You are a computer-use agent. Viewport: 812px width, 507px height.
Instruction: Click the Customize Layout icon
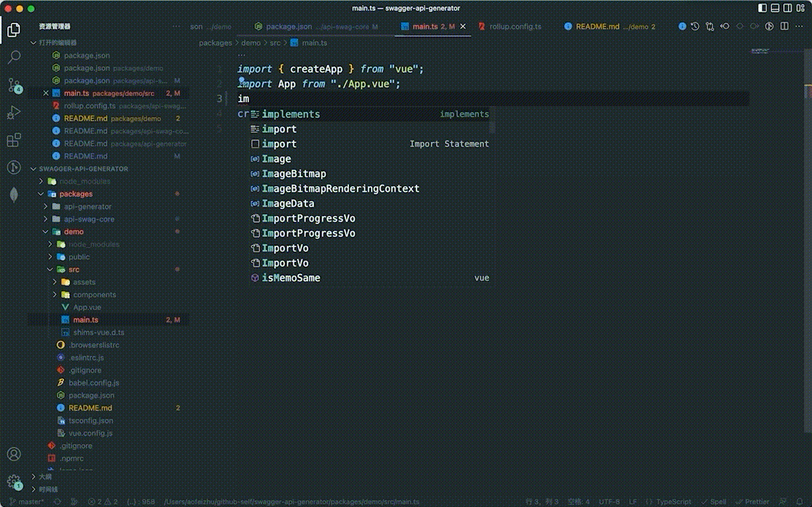[x=801, y=8]
